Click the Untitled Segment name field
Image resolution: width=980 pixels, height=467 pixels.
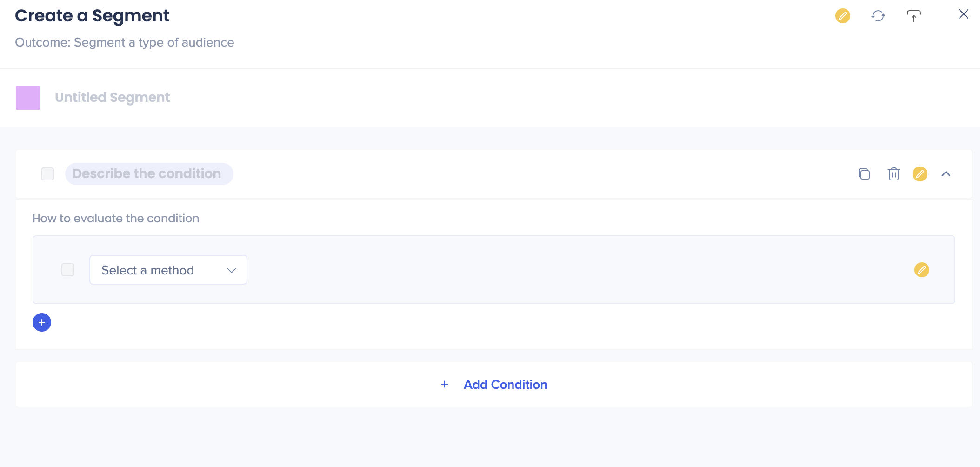(112, 98)
